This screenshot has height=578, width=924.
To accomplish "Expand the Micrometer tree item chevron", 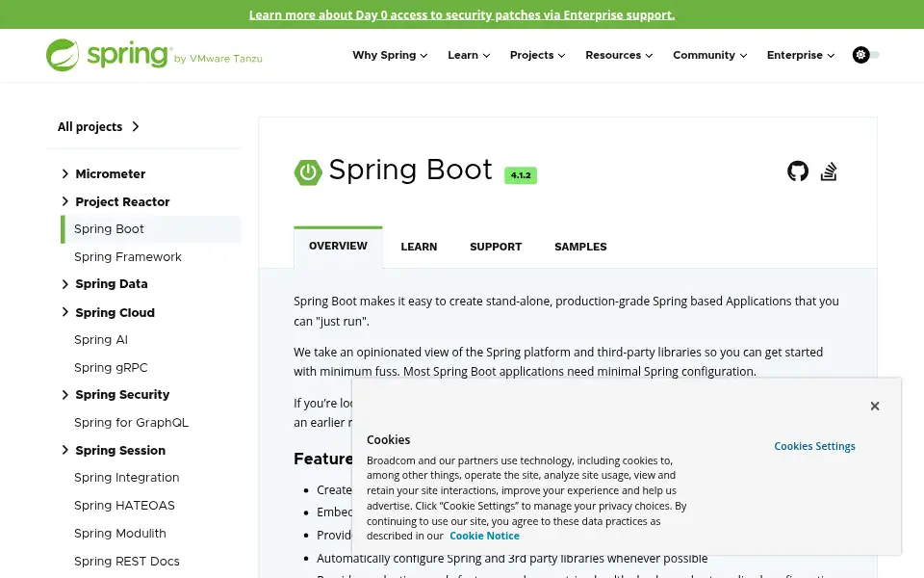I will point(64,173).
